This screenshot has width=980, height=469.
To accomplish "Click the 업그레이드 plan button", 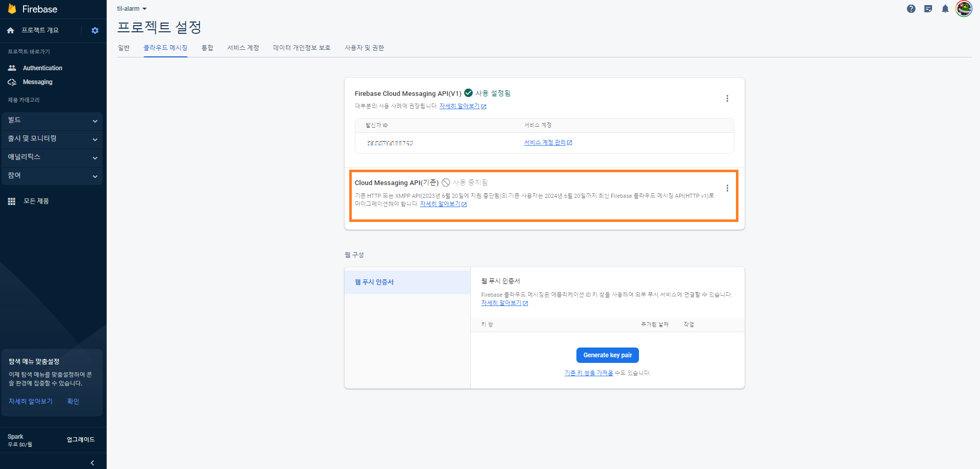I will (81, 440).
